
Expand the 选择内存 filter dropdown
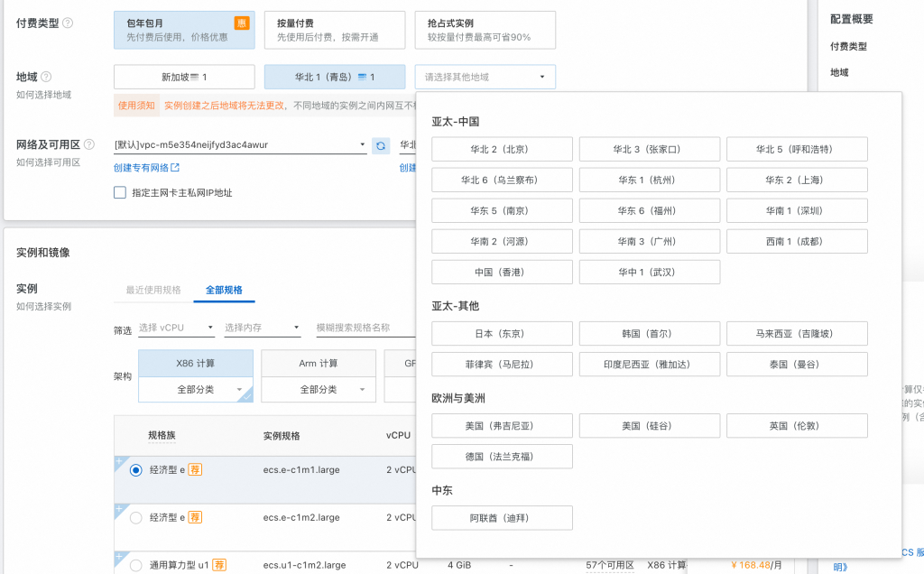coord(263,329)
